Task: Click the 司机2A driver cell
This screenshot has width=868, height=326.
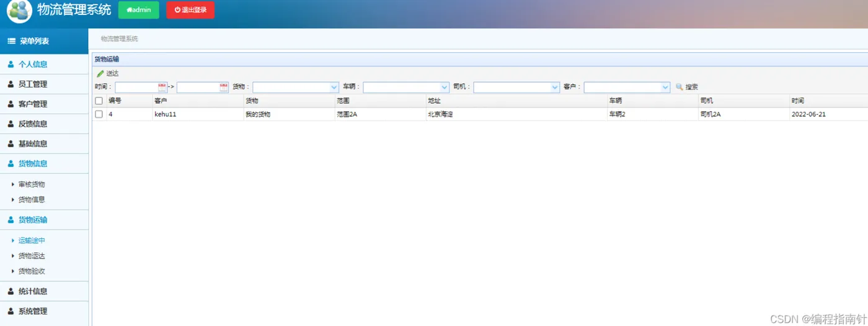Action: pos(743,114)
